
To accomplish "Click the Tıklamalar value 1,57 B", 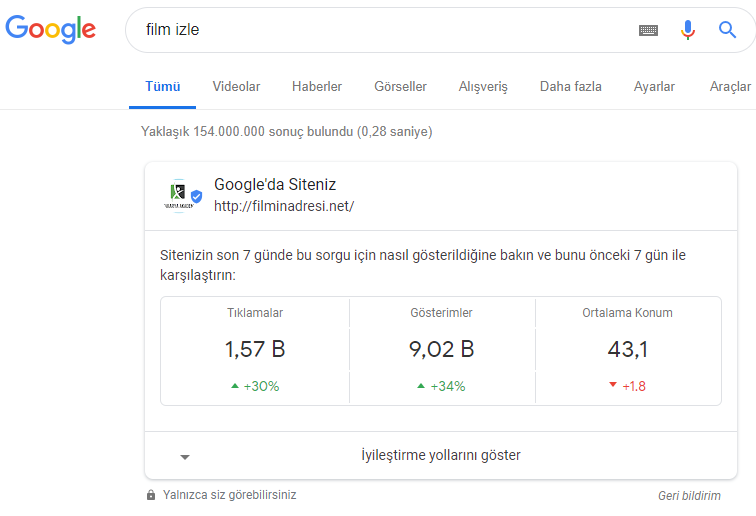I will pos(255,349).
